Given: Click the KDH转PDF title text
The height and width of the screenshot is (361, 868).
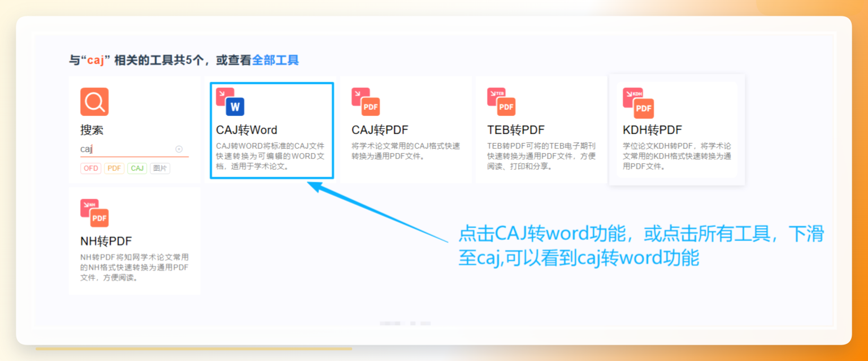Looking at the screenshot, I should (x=653, y=130).
